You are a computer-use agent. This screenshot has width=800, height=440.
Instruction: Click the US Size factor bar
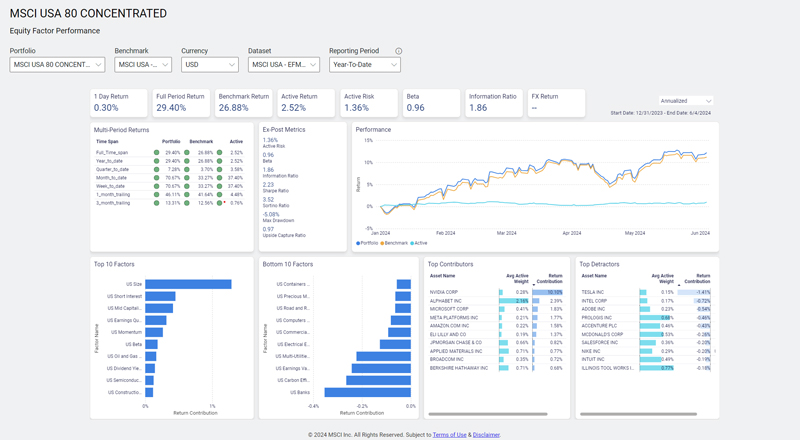(188, 284)
